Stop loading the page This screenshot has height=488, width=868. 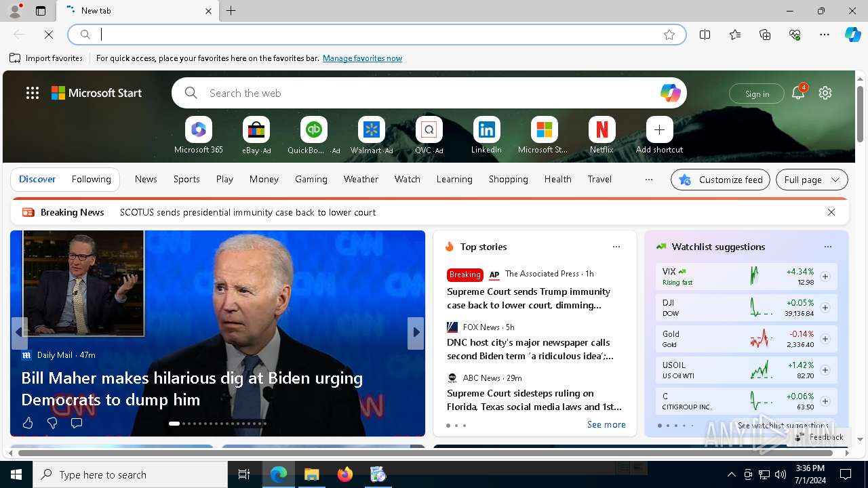click(49, 35)
